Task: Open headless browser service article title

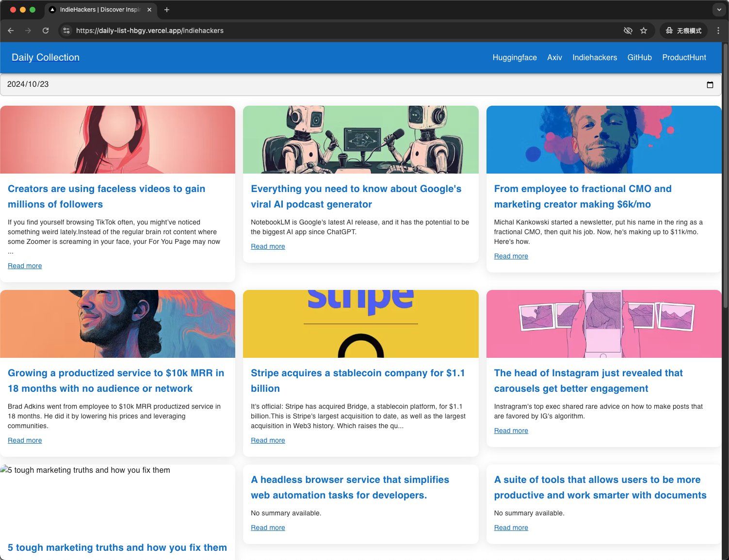Action: pyautogui.click(x=350, y=487)
